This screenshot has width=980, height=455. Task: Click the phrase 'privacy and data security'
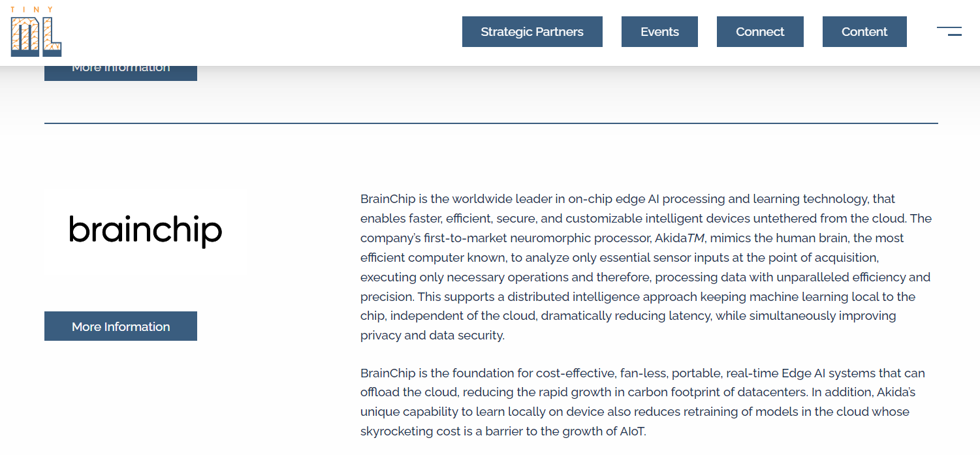(x=431, y=336)
